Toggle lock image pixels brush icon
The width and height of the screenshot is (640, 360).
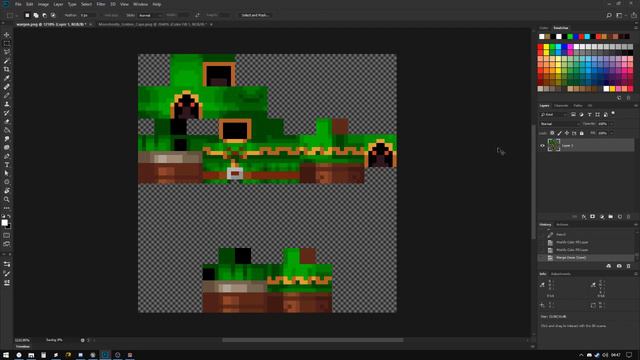(x=560, y=133)
